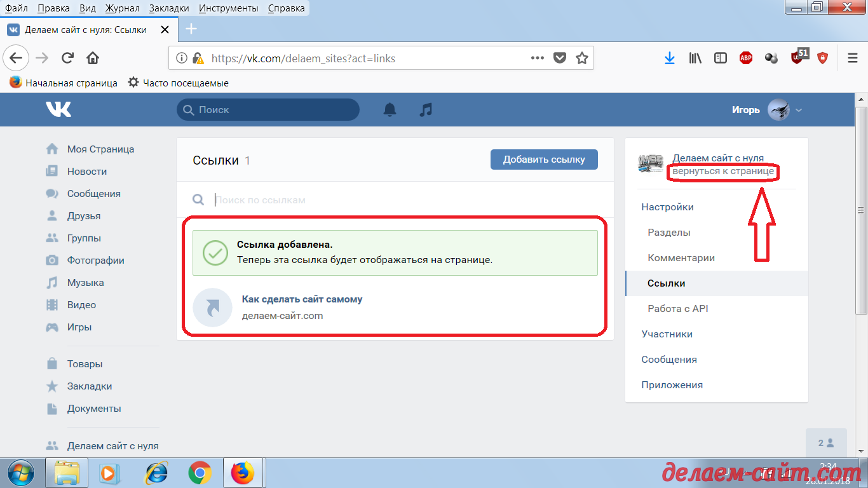
Task: Open the Firefox hamburger menu
Action: click(853, 58)
